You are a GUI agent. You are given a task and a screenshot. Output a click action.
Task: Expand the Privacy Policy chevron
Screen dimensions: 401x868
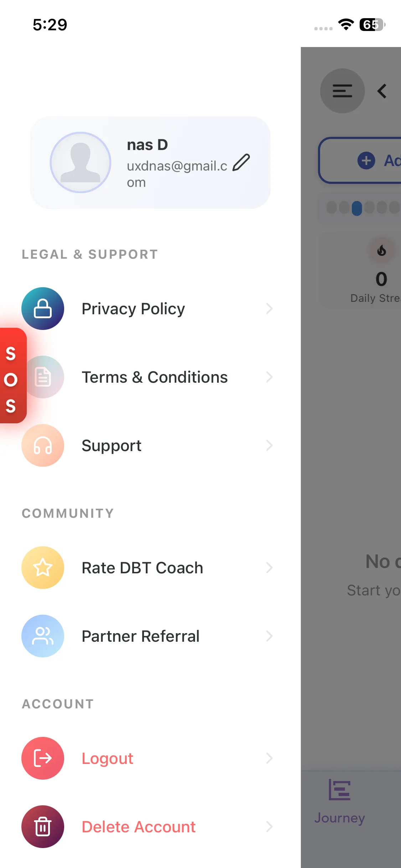(269, 309)
